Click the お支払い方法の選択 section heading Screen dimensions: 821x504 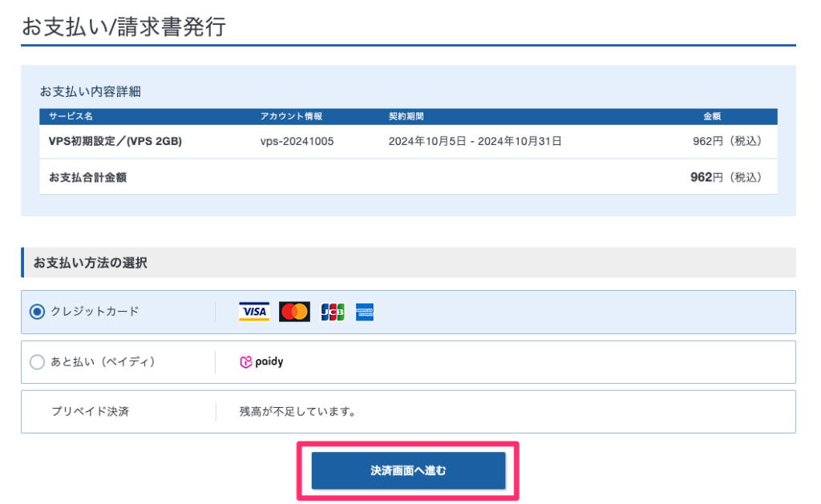click(x=90, y=263)
